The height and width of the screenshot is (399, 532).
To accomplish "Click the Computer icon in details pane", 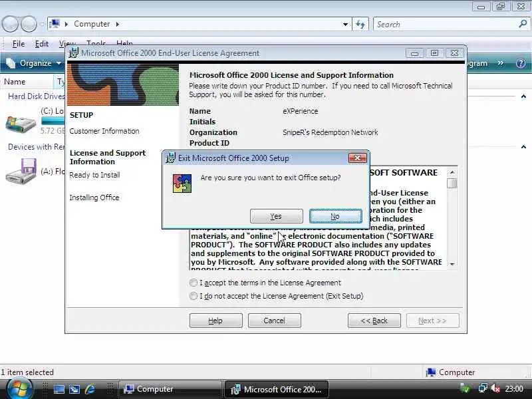I will (x=430, y=372).
